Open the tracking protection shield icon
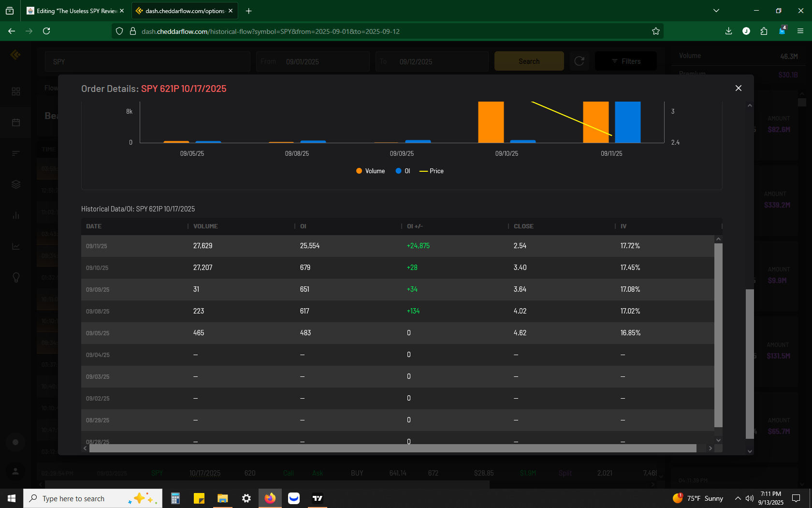This screenshot has height=508, width=812. coord(119,31)
